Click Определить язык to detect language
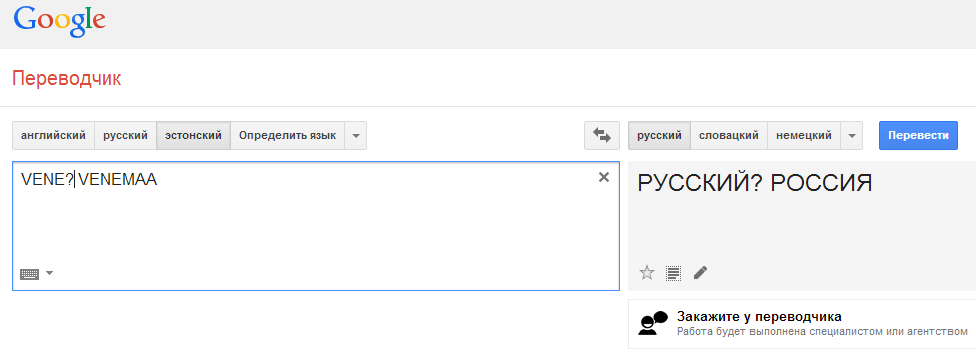Screen dimensions: 976x363 288,136
